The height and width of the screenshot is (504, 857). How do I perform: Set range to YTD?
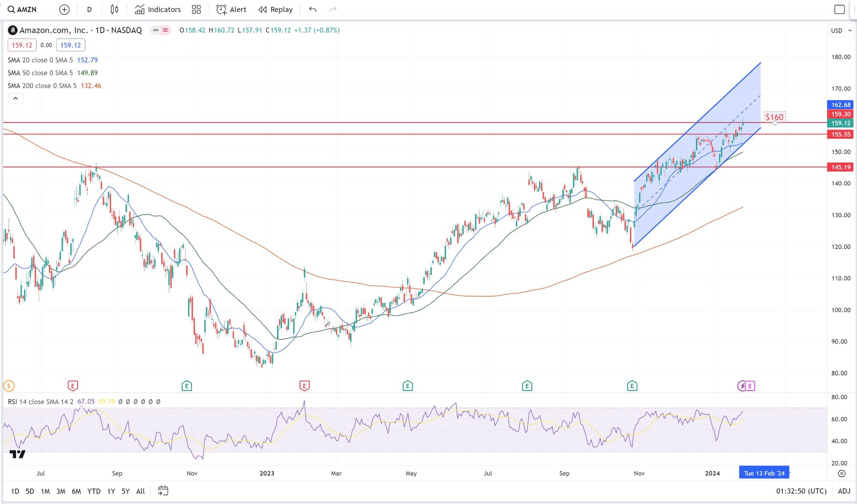(94, 491)
